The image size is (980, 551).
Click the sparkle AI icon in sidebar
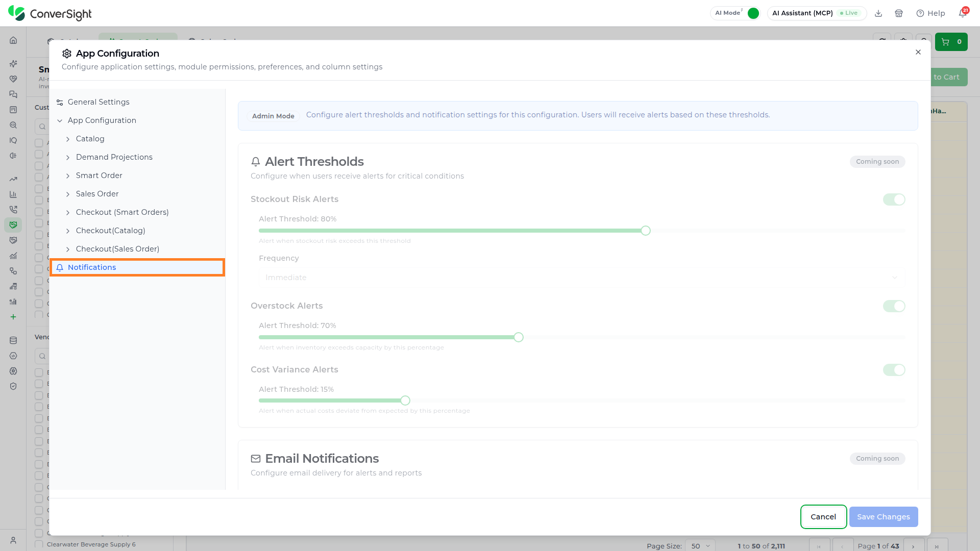(x=13, y=64)
